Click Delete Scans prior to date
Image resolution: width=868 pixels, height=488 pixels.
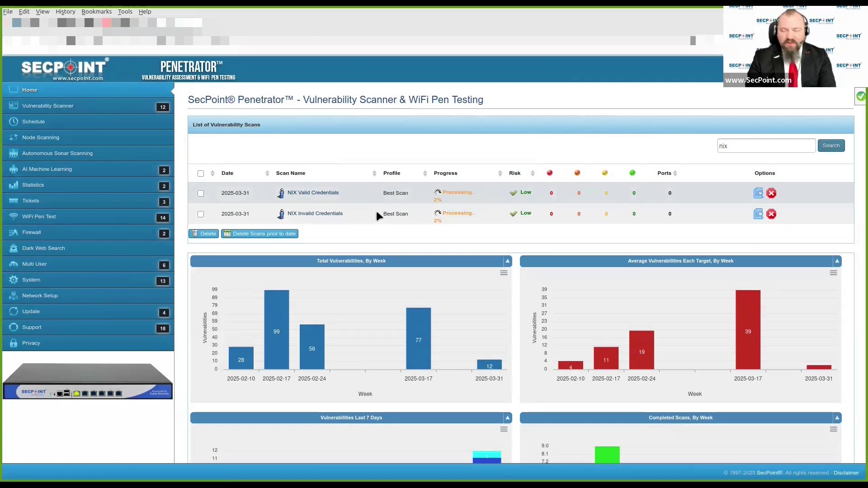[259, 234]
